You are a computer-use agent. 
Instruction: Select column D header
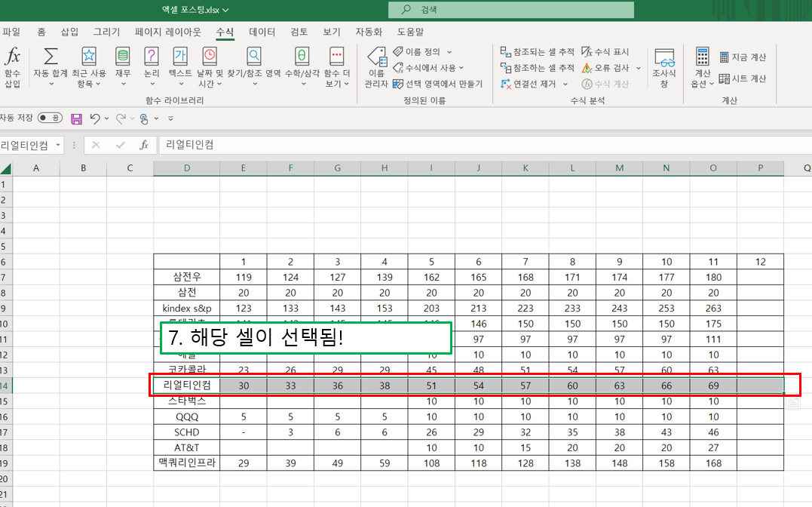(x=187, y=168)
